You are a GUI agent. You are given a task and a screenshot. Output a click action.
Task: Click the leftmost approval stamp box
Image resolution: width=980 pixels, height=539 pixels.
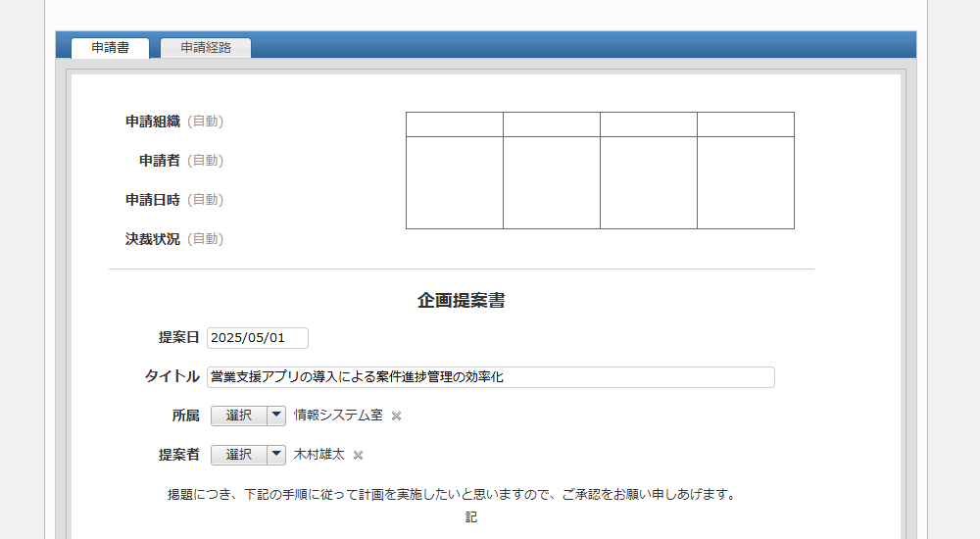455,182
